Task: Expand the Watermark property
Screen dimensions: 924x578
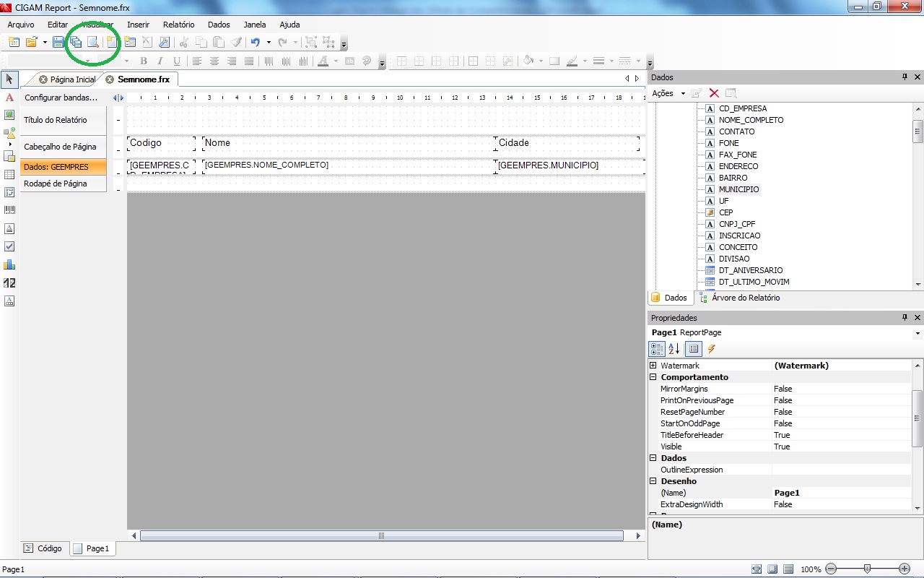Action: click(x=653, y=366)
